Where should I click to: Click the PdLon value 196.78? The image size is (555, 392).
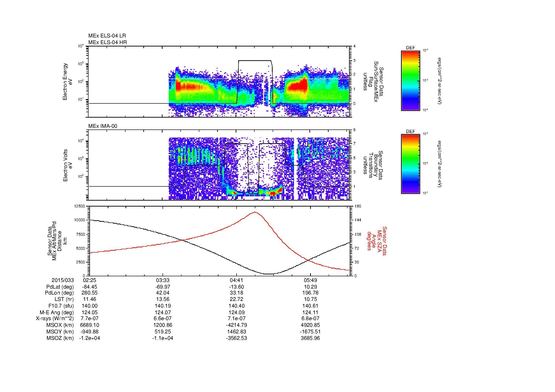310,293
